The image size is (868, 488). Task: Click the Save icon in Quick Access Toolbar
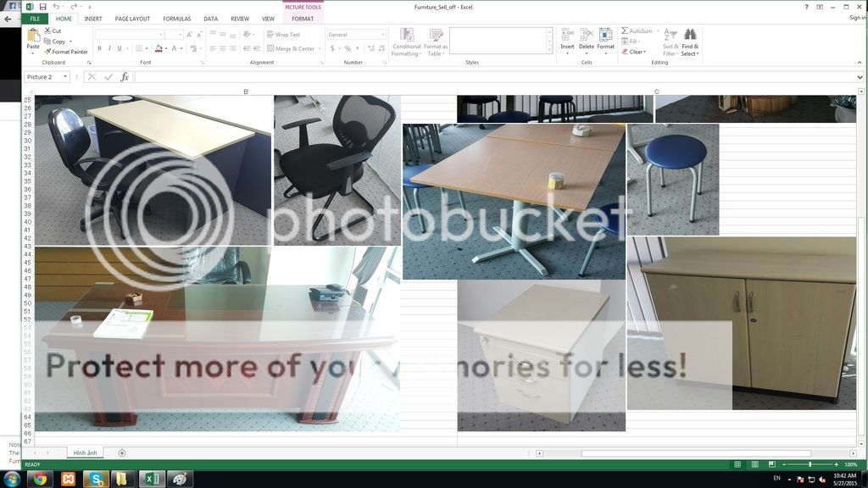42,7
